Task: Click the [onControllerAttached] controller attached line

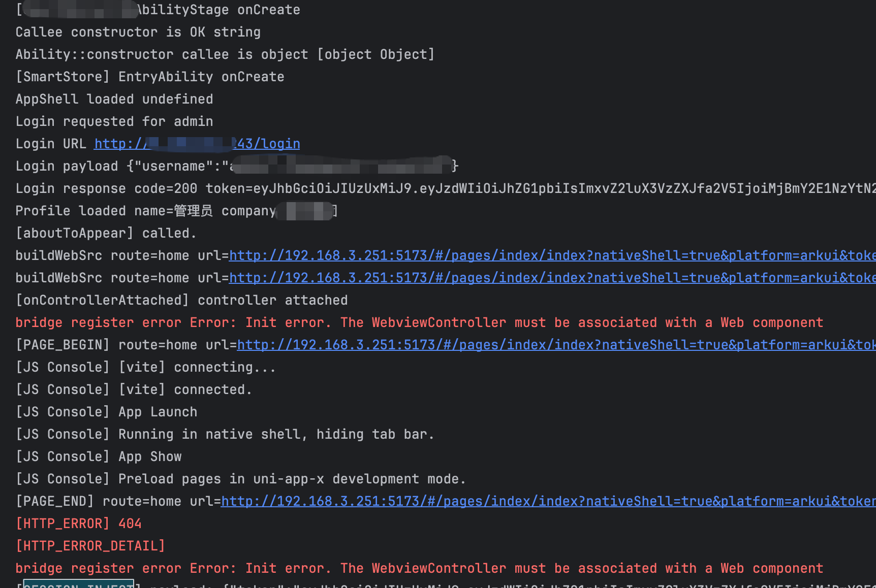Action: tap(181, 300)
